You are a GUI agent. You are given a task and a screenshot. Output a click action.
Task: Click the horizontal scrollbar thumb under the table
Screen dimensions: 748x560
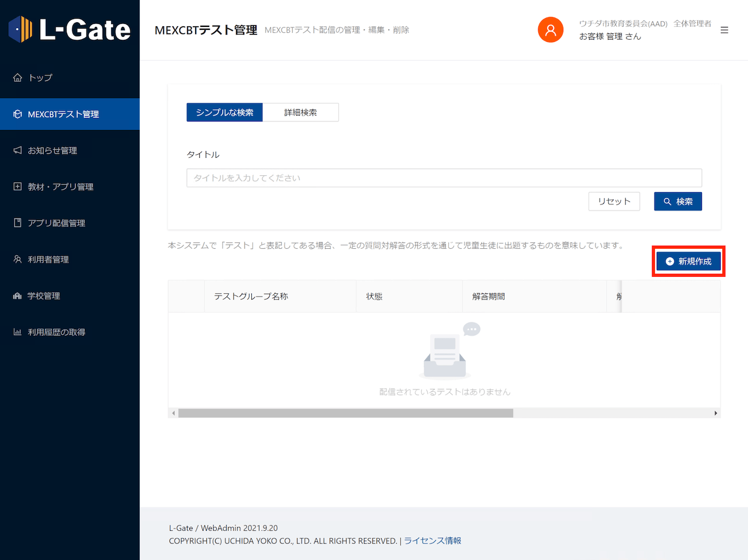345,413
